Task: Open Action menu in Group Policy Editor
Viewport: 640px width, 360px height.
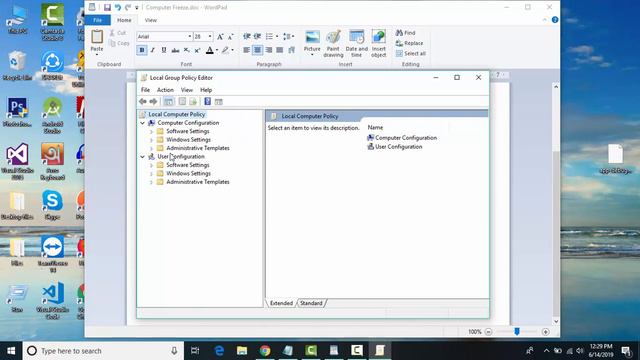Action: [x=165, y=90]
